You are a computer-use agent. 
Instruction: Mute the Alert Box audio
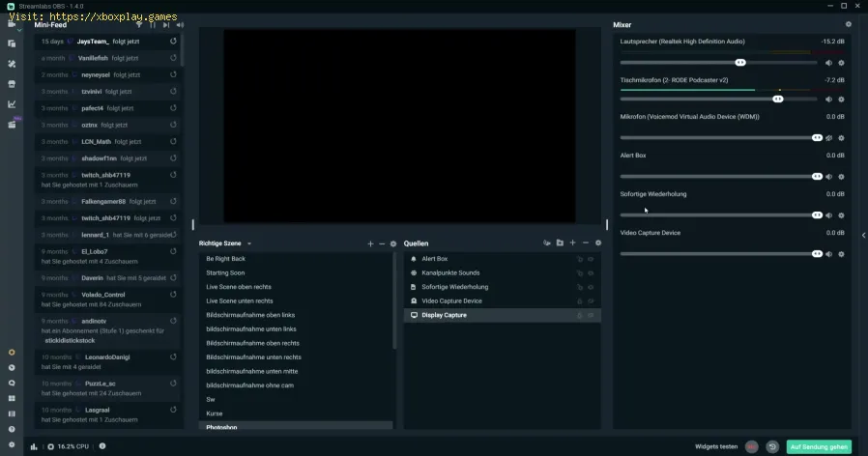[x=828, y=177]
